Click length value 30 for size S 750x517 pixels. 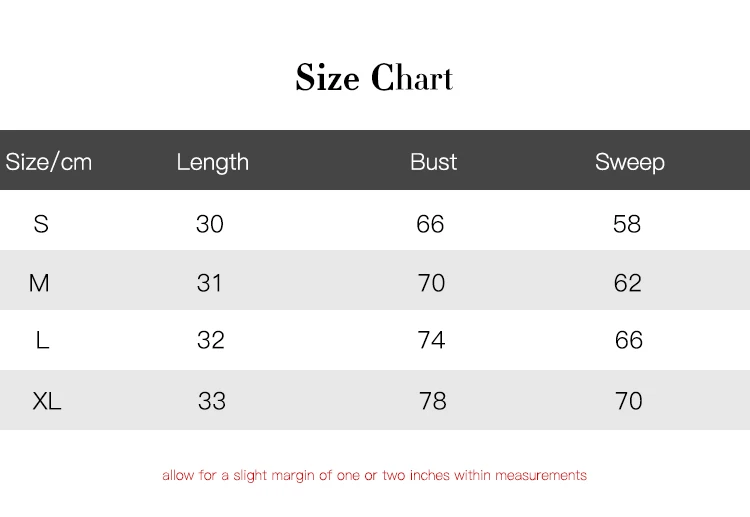(x=210, y=224)
